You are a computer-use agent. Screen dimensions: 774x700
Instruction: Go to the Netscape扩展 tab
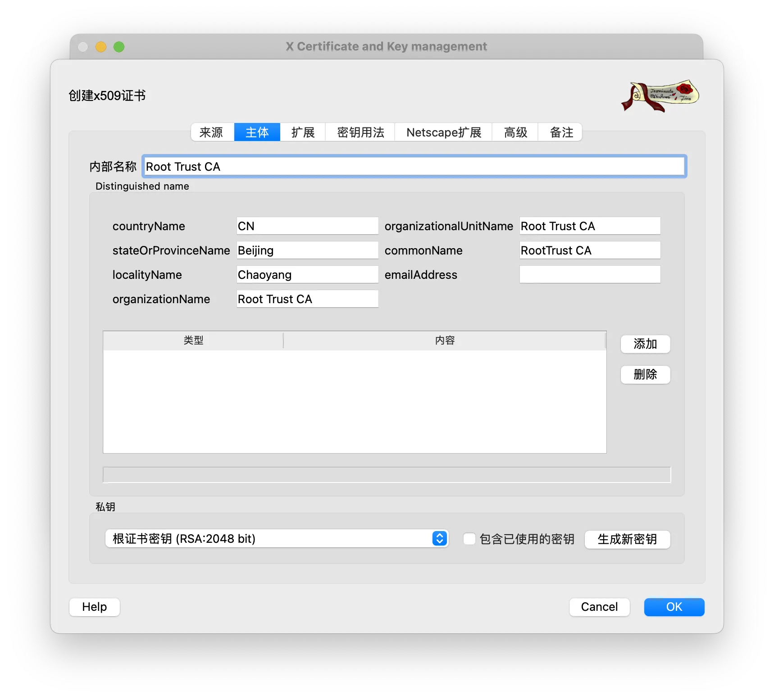point(444,132)
